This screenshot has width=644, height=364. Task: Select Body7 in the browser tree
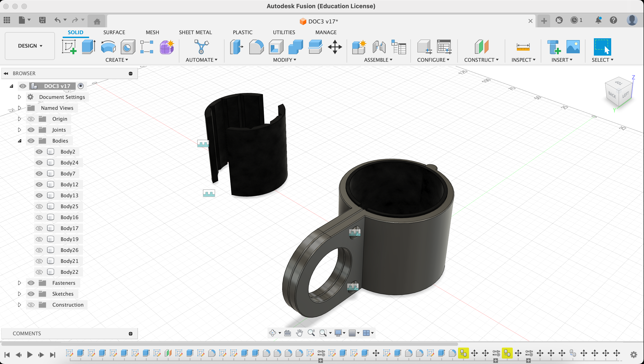(x=68, y=174)
